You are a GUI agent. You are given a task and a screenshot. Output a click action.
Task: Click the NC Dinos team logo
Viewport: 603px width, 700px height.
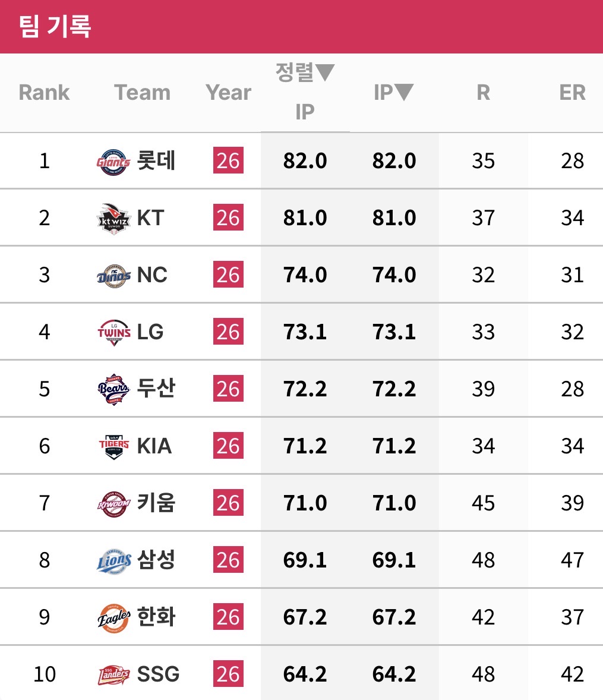coord(113,275)
